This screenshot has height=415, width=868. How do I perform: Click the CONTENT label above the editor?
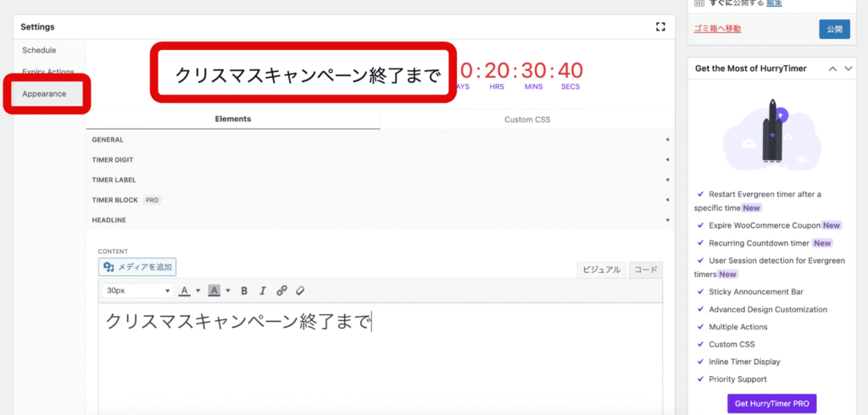coord(113,252)
